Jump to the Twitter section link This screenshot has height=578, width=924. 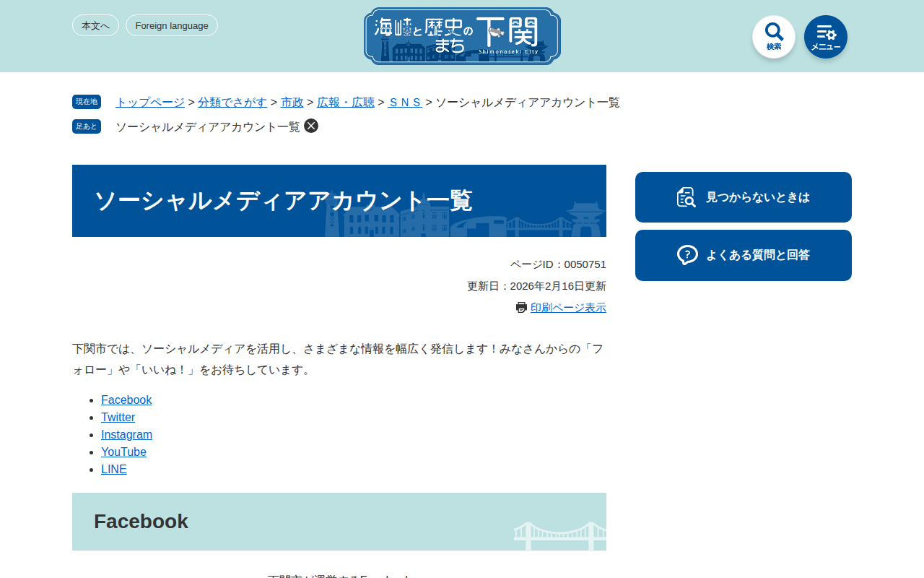coord(118,418)
